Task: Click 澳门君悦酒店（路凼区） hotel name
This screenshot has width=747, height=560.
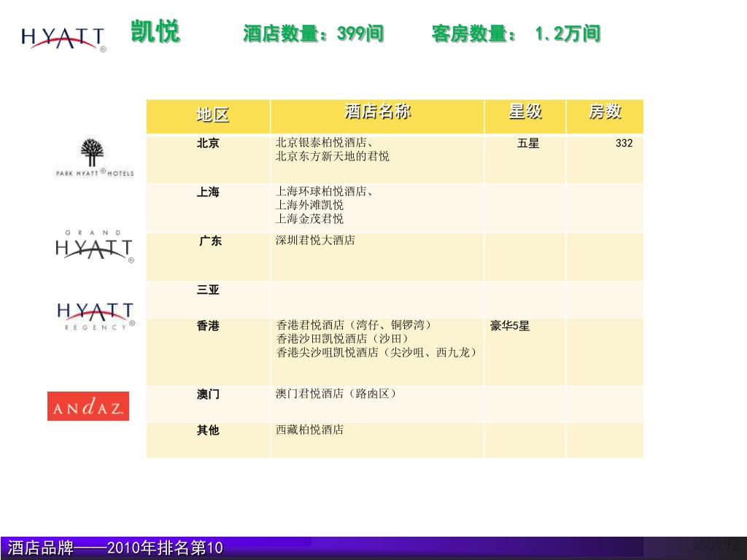Action: coord(336,394)
